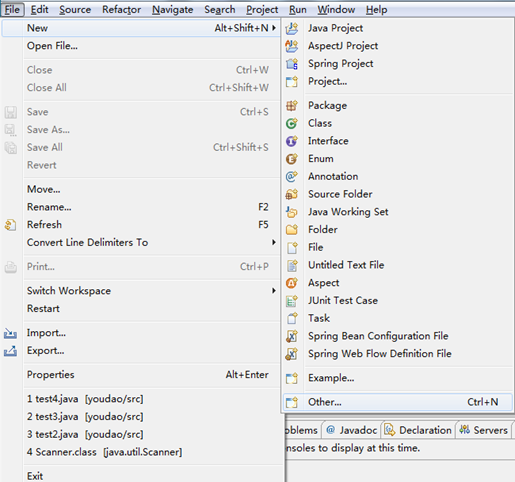Click the Import icon in File menu
The image size is (515, 482).
(x=10, y=333)
